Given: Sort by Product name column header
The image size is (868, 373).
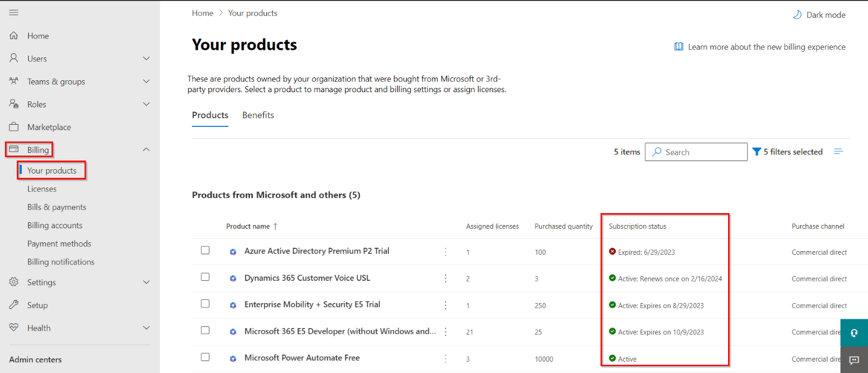Looking at the screenshot, I should [x=248, y=227].
